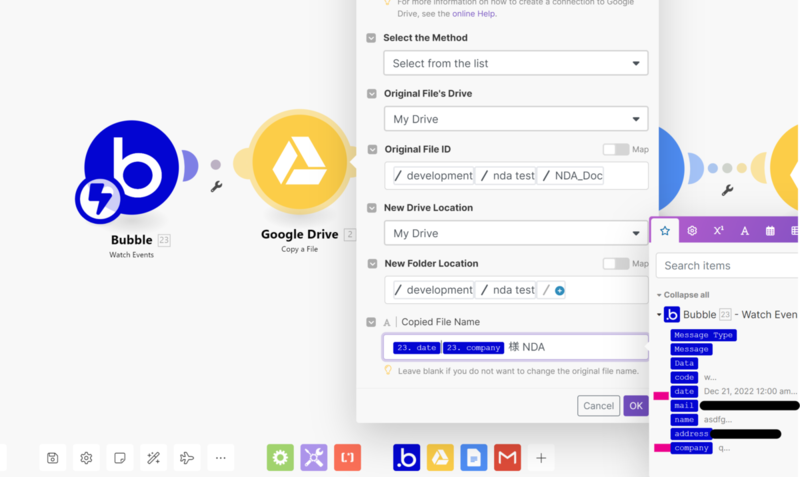This screenshot has width=800, height=477.
Task: Insert the Message variable
Action: click(691, 349)
